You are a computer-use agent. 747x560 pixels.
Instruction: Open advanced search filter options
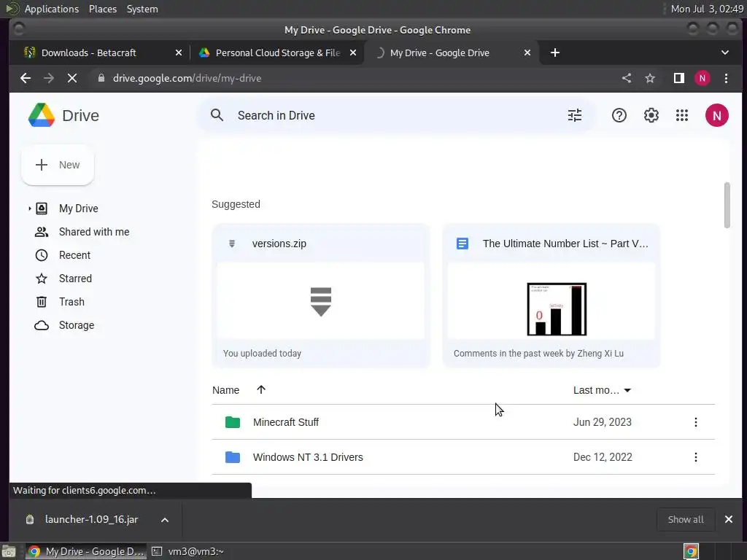tap(575, 115)
